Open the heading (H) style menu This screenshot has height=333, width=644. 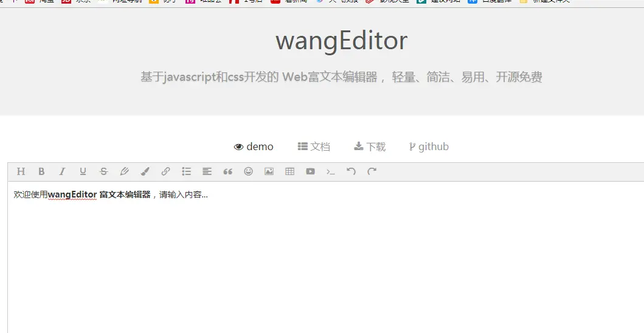point(21,171)
